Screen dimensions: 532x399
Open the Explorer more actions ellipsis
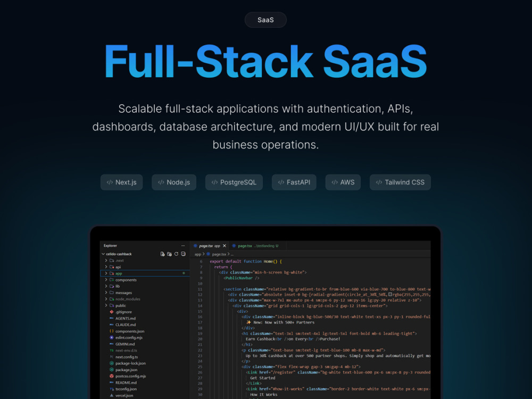(183, 246)
